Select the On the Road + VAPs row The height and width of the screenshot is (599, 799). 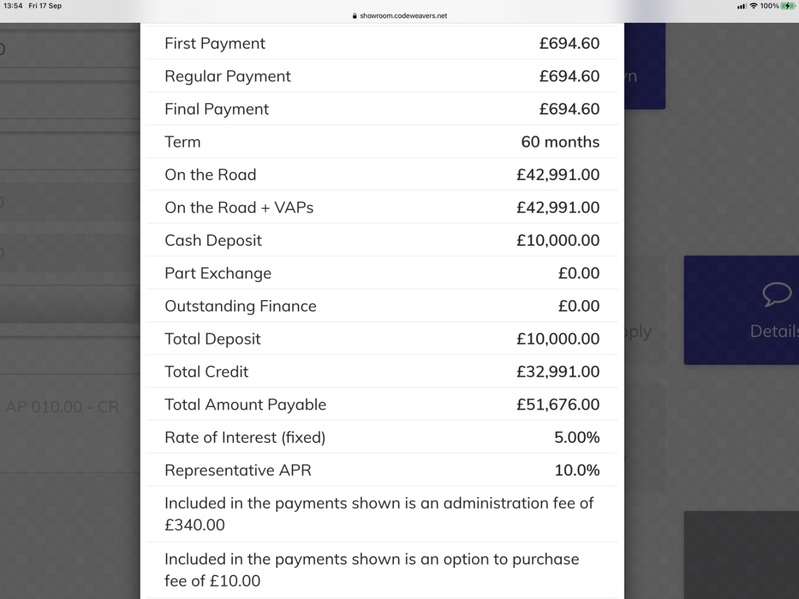click(382, 207)
